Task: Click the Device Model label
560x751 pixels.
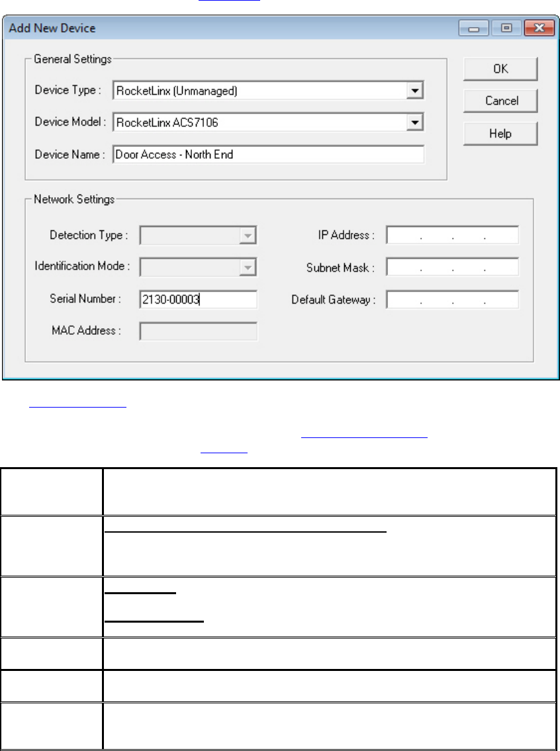Action: coord(70,122)
